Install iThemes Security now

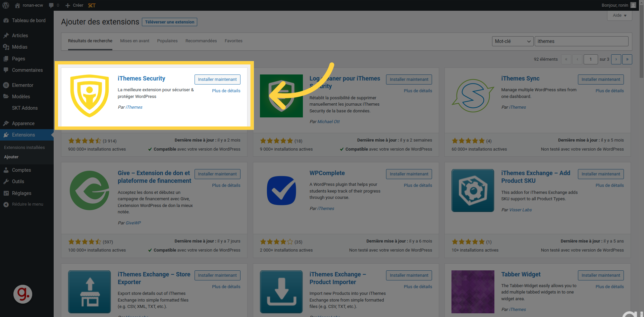217,80
